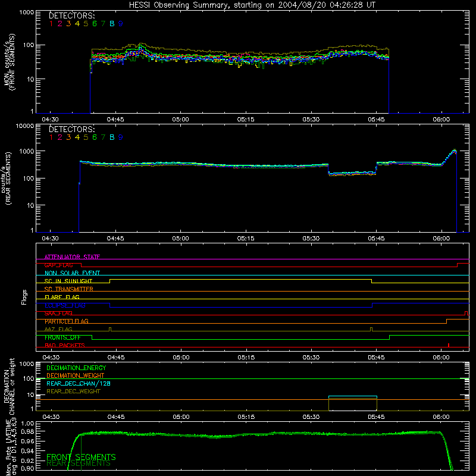Click the BAD_PACKETS flag label
476x476 pixels.
pos(65,346)
